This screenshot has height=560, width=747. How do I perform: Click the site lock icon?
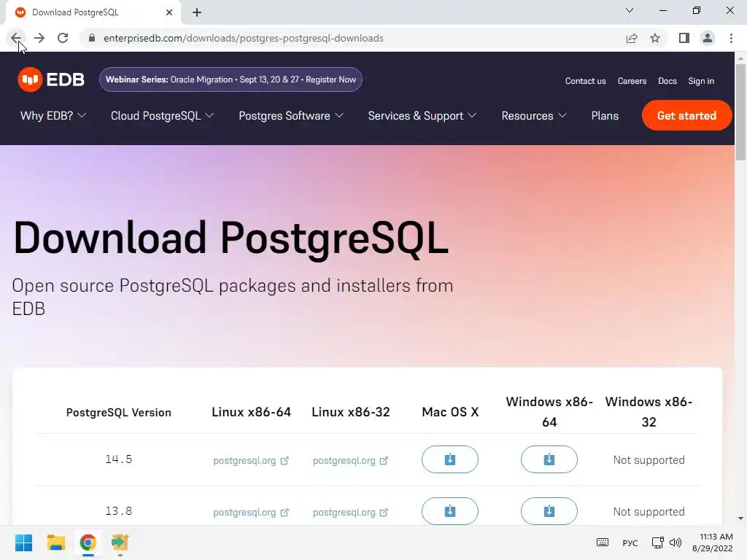[x=92, y=38]
